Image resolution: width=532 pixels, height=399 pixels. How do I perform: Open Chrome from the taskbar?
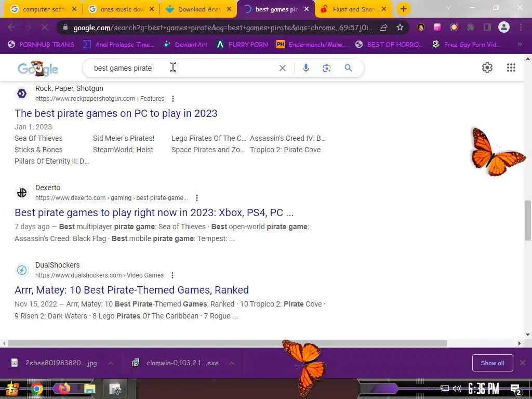click(x=37, y=389)
